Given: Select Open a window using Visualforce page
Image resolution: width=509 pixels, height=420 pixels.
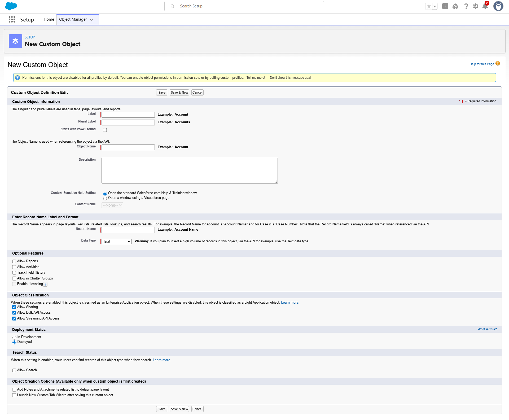Looking at the screenshot, I should click(105, 198).
